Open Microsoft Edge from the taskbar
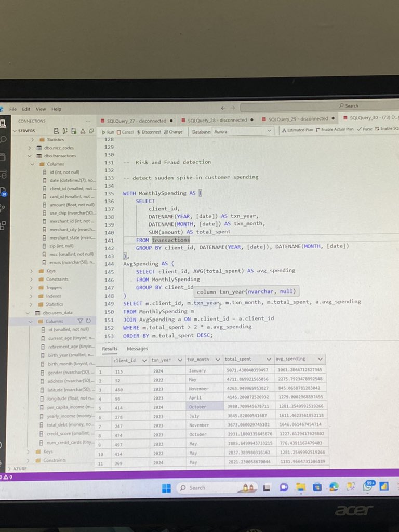This screenshot has width=399, height=532. pos(334,487)
